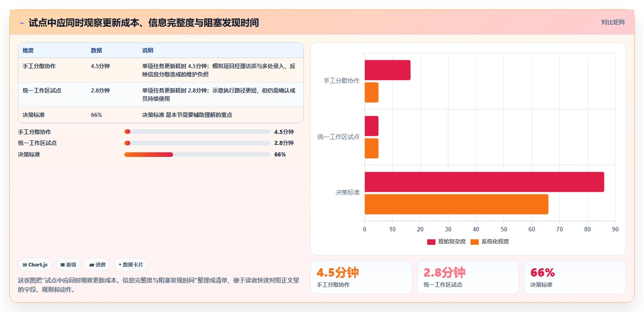The height and width of the screenshot is (312, 644).
Task: Click the red 手工分散协作 chart bar
Action: click(x=387, y=70)
